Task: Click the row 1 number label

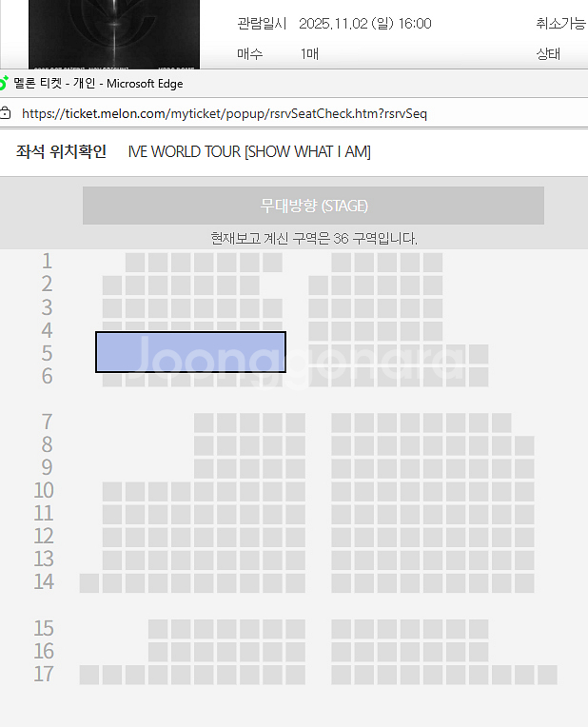Action: click(47, 261)
